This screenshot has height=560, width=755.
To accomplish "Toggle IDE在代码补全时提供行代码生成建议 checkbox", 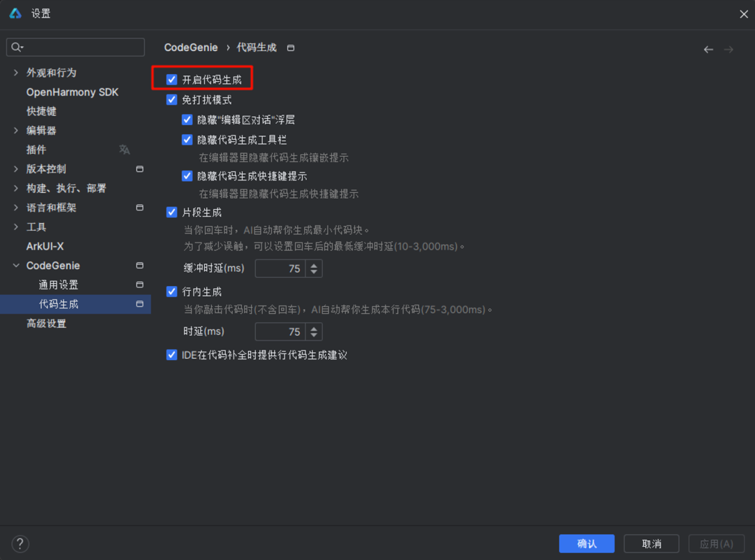I will [x=172, y=355].
